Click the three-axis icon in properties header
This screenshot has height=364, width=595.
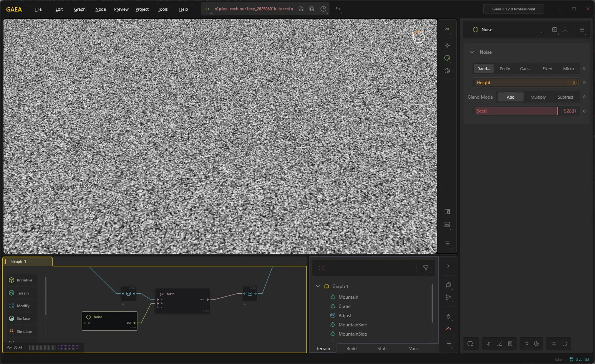point(565,30)
